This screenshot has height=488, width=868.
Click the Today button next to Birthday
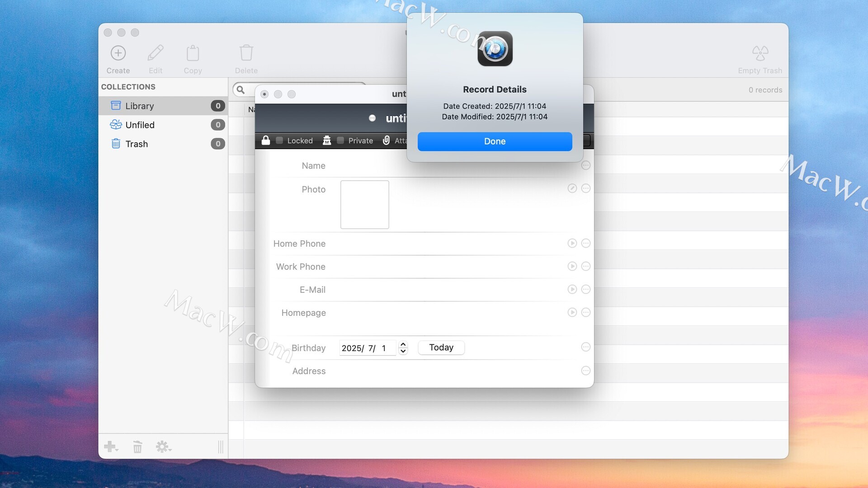click(441, 347)
